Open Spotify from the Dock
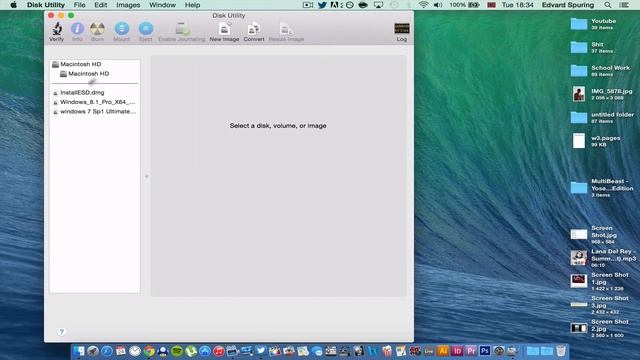Screen dimensions: 640x360 [177, 351]
